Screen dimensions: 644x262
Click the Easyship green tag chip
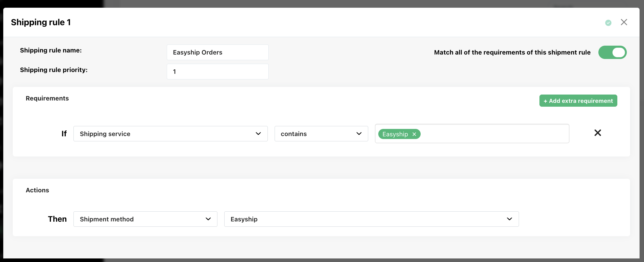(x=399, y=134)
